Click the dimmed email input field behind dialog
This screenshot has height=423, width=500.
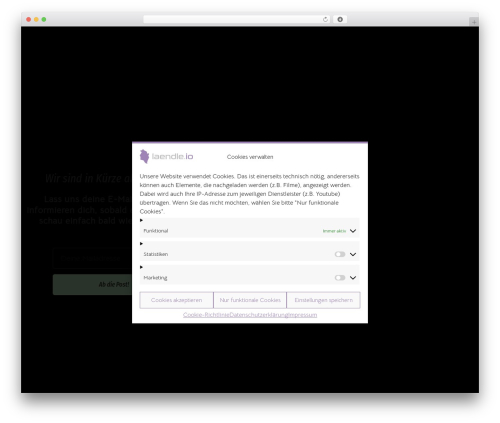pos(92,258)
